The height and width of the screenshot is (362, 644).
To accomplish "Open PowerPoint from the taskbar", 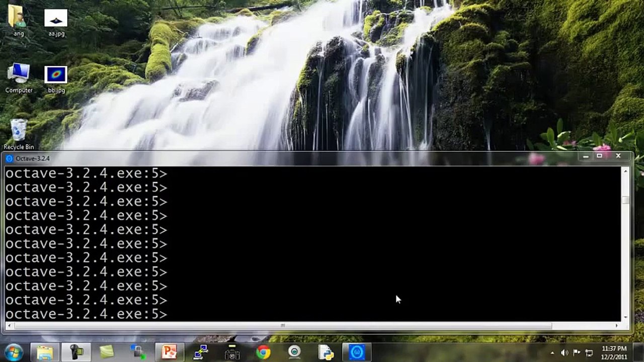I will pyautogui.click(x=169, y=352).
